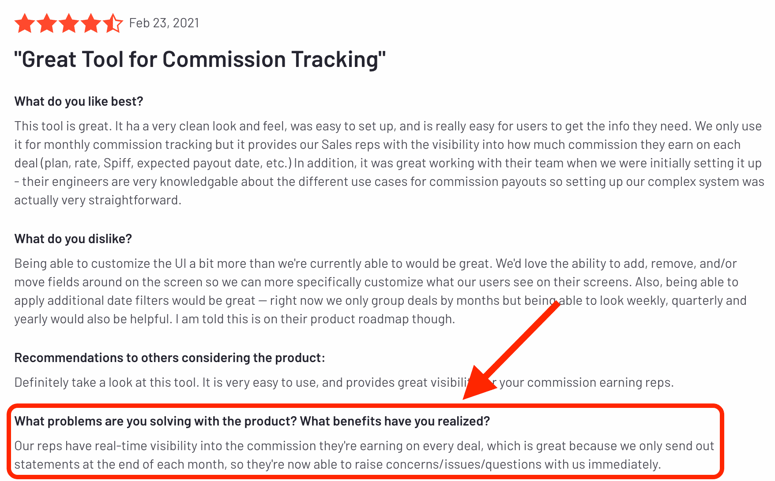
Task: Click the "What problems are you solving" heading
Action: (252, 421)
